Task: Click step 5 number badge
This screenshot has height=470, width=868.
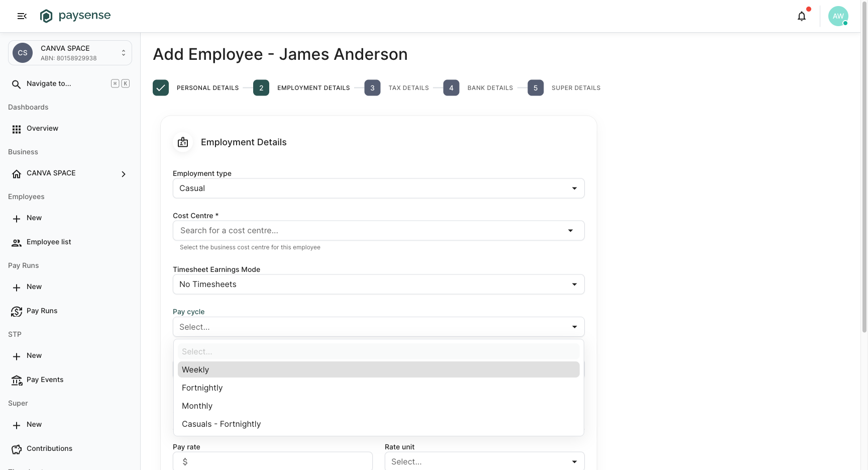Action: pyautogui.click(x=535, y=87)
